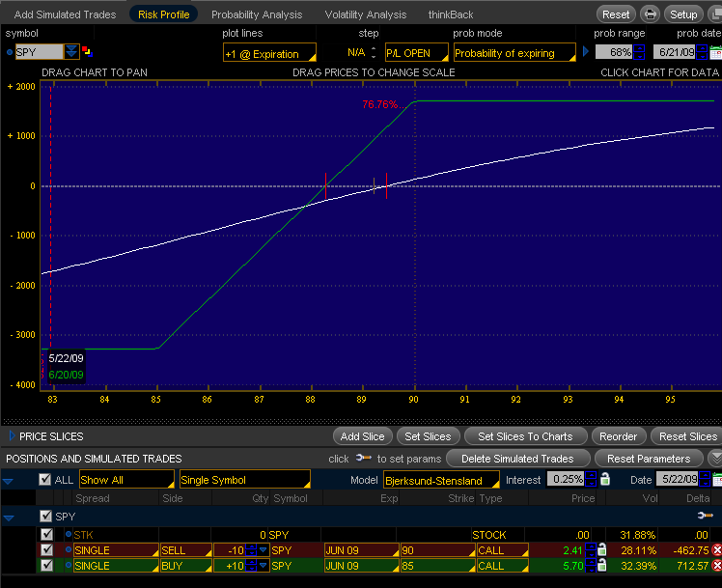Switch to the Probability Analysis tab

pyautogui.click(x=257, y=14)
